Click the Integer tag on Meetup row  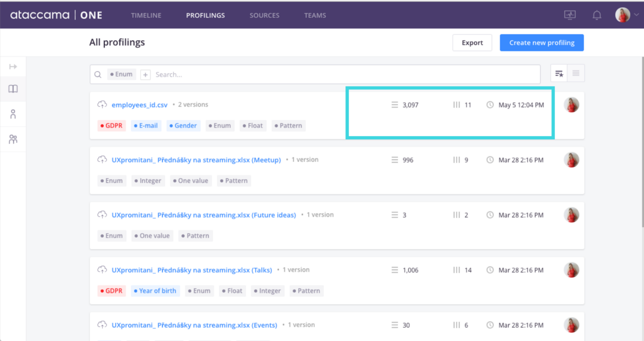point(148,181)
